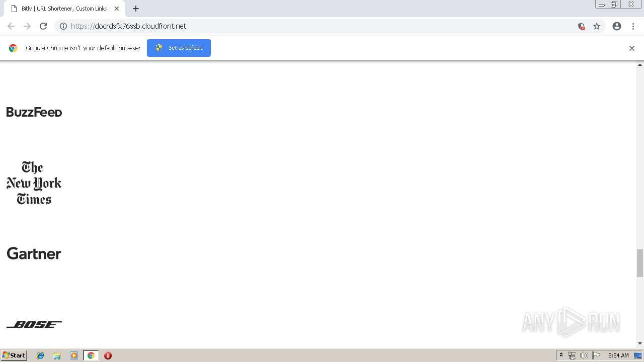This screenshot has width=644, height=362.
Task: Dismiss the default browser notification
Action: 632,48
